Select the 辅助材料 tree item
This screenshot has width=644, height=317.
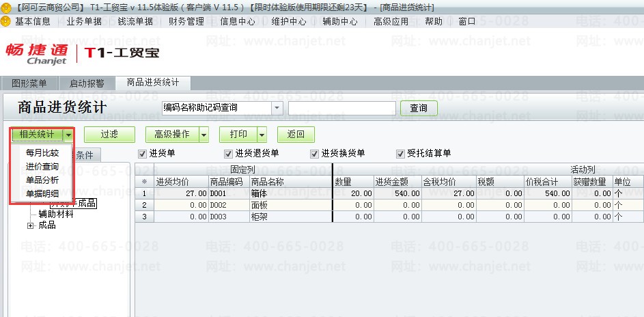pyautogui.click(x=56, y=214)
